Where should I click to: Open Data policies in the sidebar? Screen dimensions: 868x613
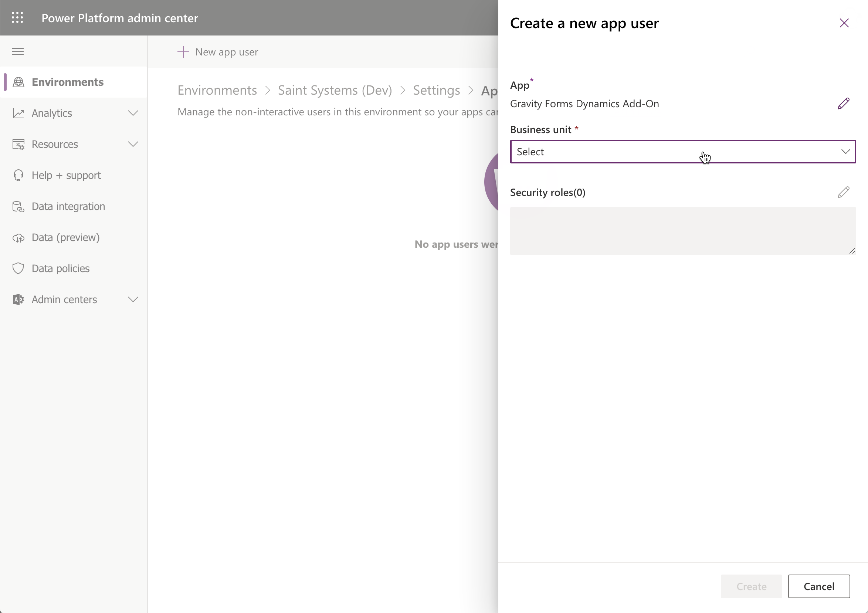tap(74, 268)
